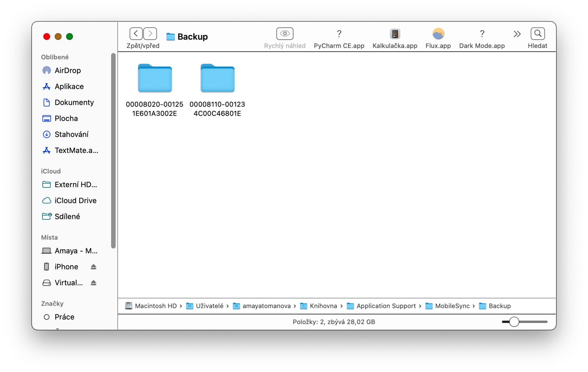Select the Práce tag
Image resolution: width=588 pixels, height=372 pixels.
coord(64,317)
